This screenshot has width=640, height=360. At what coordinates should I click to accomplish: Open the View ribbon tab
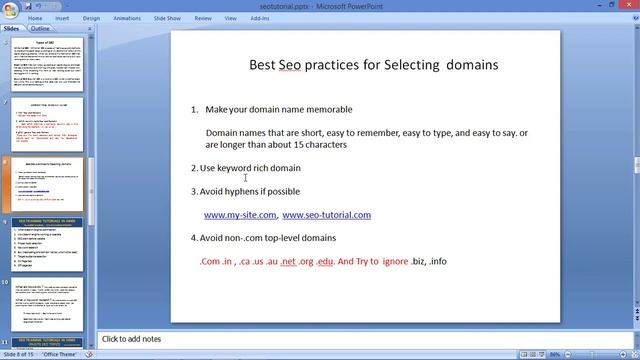[x=231, y=18]
